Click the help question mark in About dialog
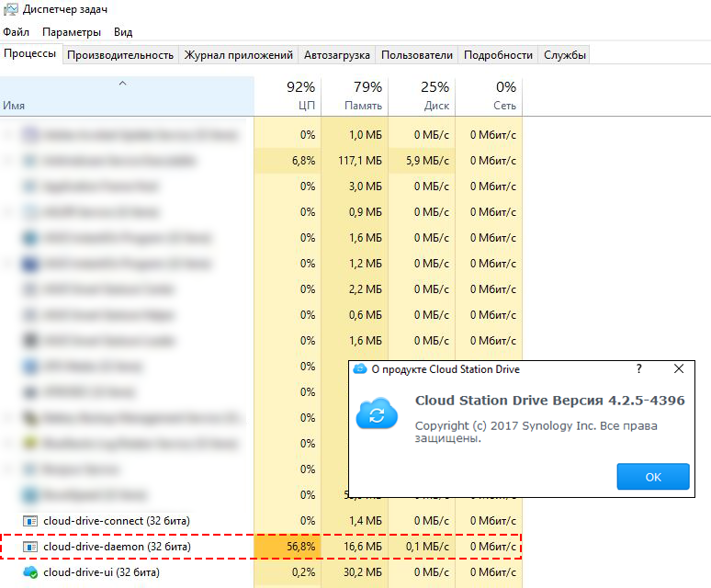 (x=639, y=368)
